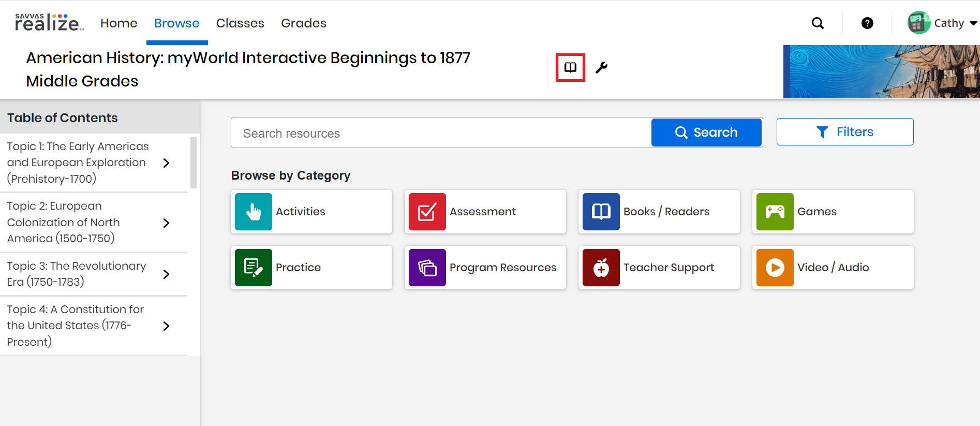Open the help question mark icon
This screenshot has height=426, width=980.
[x=867, y=23]
